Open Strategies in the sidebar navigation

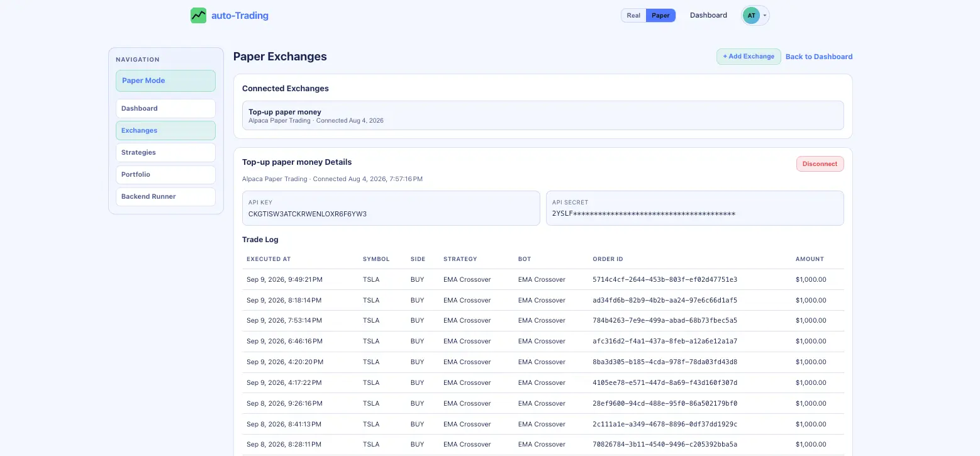pyautogui.click(x=165, y=152)
